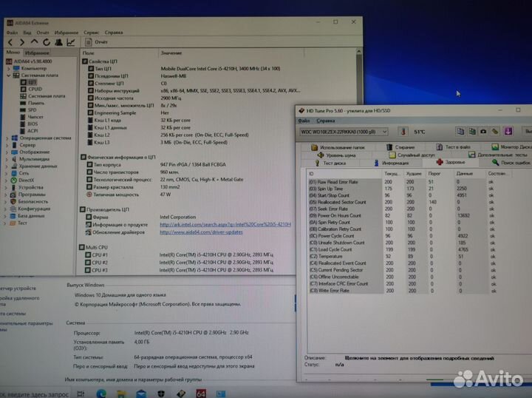Open ACPI tree item
The image size is (532, 398).
click(x=29, y=131)
